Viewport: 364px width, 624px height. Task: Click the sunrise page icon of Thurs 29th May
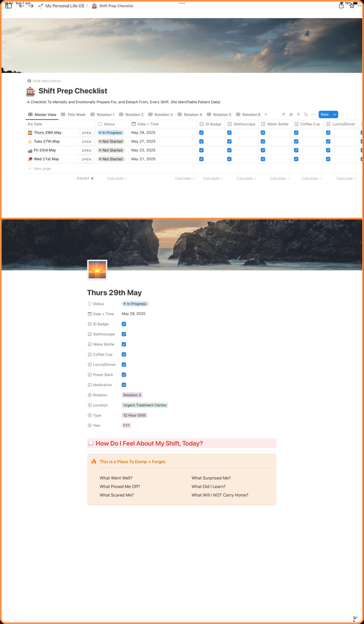pos(97,270)
